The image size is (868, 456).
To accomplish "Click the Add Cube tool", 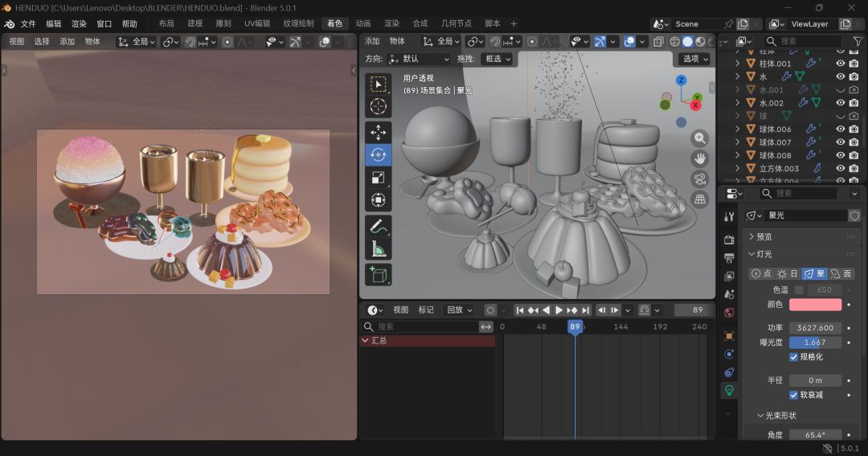I will click(x=379, y=274).
